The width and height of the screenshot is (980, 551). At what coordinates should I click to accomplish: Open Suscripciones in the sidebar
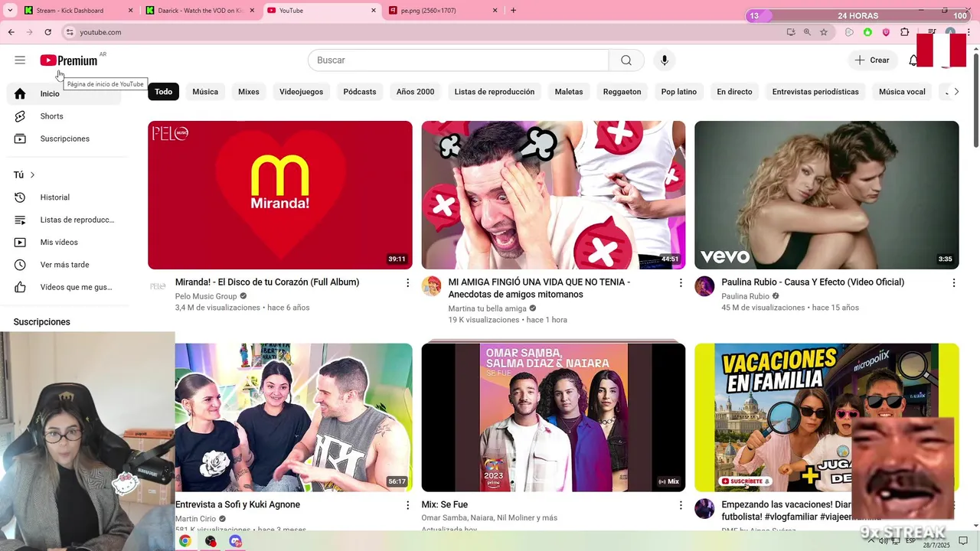click(x=64, y=139)
